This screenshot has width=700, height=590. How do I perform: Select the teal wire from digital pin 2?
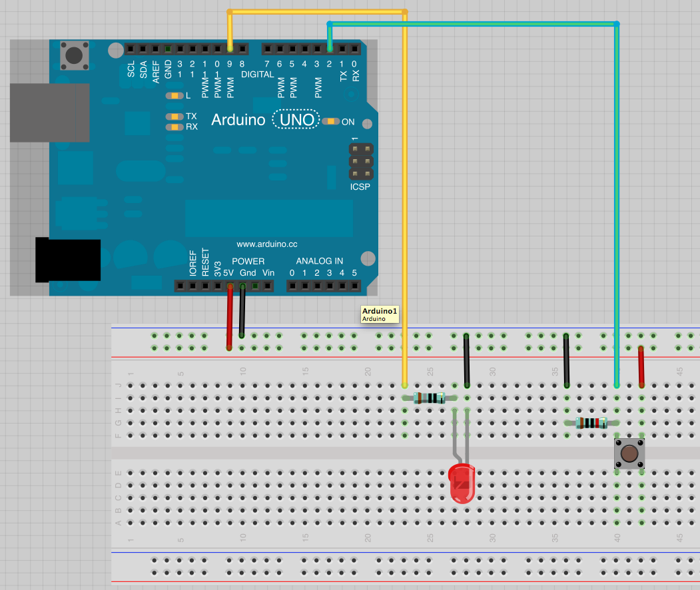(617, 200)
